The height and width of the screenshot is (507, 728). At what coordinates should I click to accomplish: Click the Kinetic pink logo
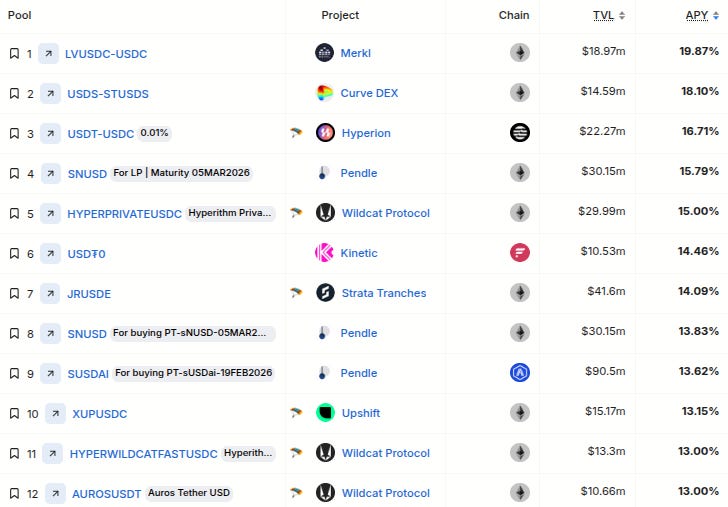(325, 253)
